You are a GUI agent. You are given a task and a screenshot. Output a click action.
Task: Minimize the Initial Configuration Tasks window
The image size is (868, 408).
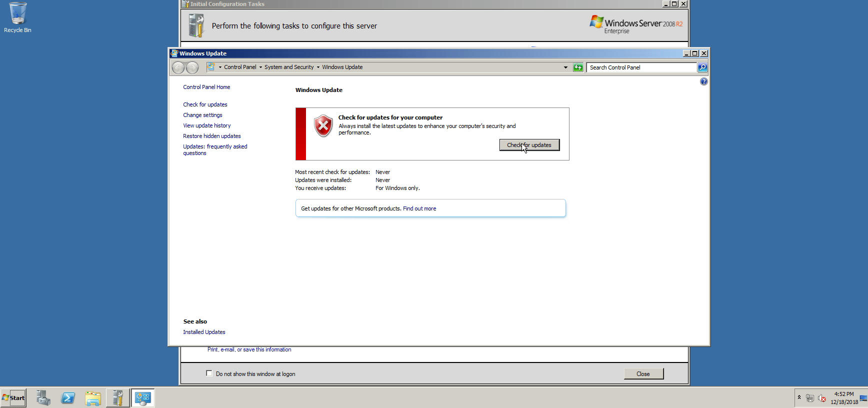(x=665, y=4)
